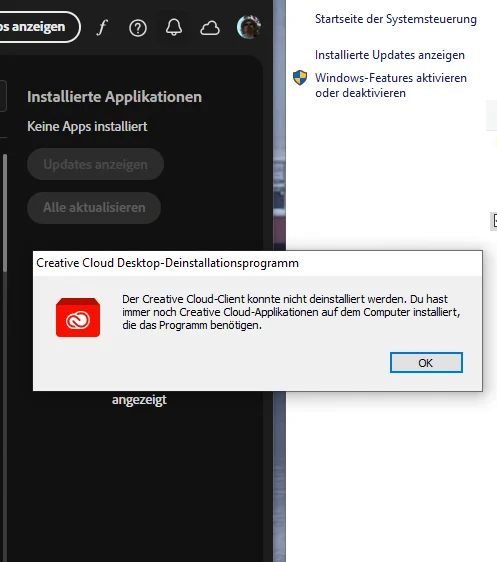Screen dimensions: 497x562
Task: Open 'Startseite der Systemsteuerung' link
Action: pos(396,19)
